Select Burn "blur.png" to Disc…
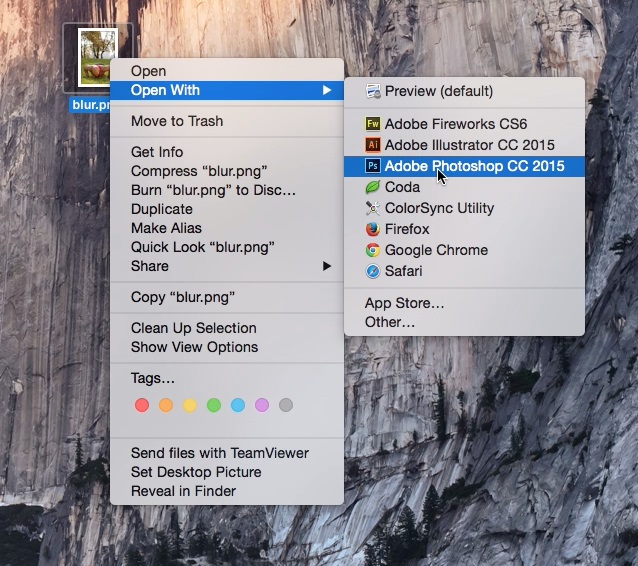 [227, 190]
